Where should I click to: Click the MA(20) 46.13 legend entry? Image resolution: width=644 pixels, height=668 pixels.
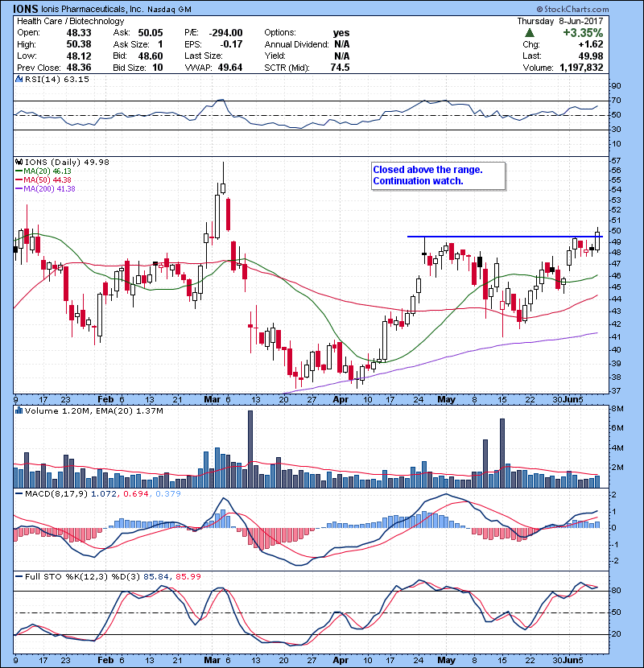(x=43, y=171)
